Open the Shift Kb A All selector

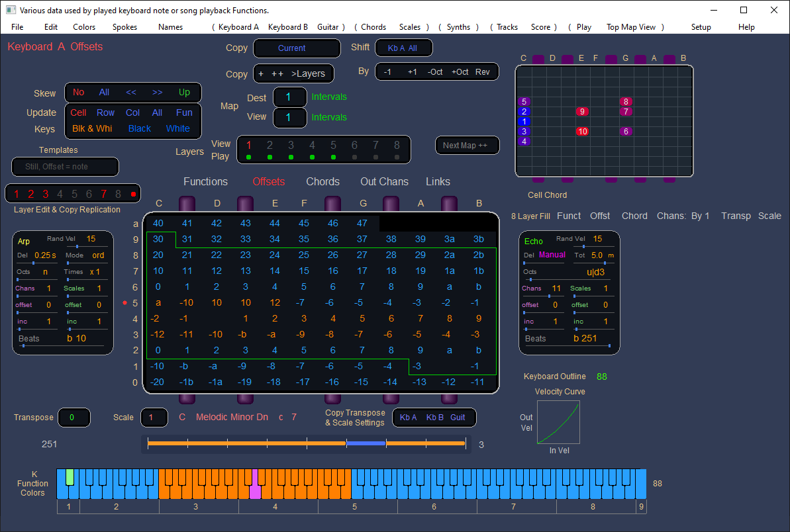coord(403,48)
